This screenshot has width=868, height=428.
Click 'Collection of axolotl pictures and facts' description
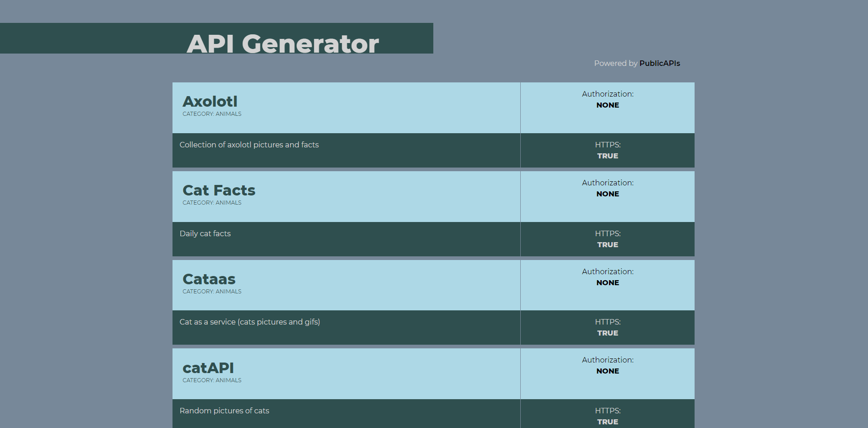point(249,145)
